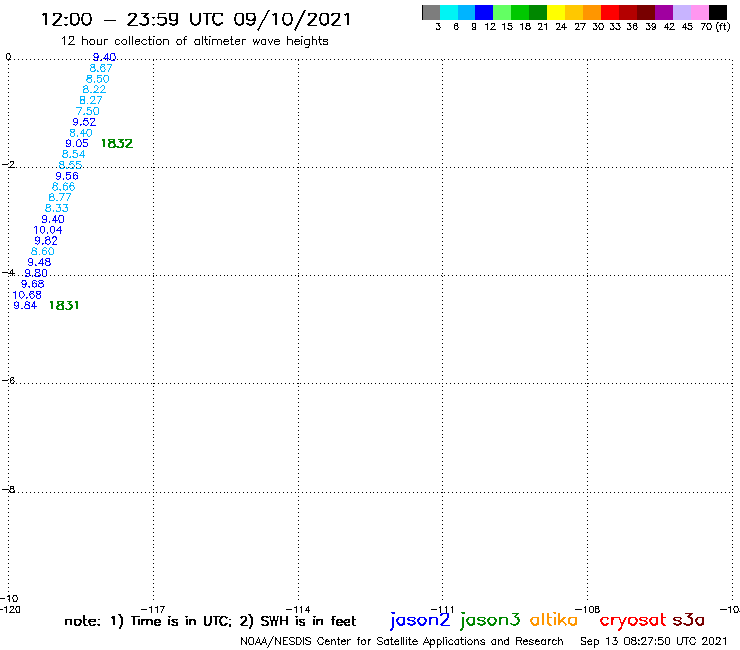The height and width of the screenshot is (650, 740).
Task: Click the note 'Time is in UTC; SWH is in feet'
Action: (x=210, y=621)
